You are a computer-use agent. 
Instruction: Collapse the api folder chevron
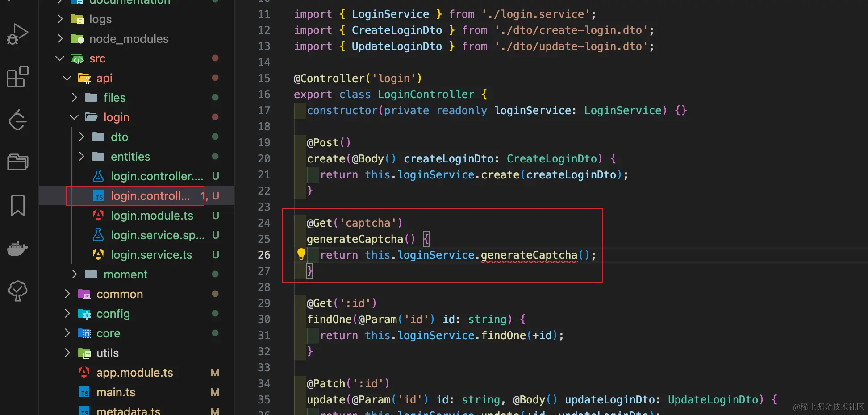(67, 78)
